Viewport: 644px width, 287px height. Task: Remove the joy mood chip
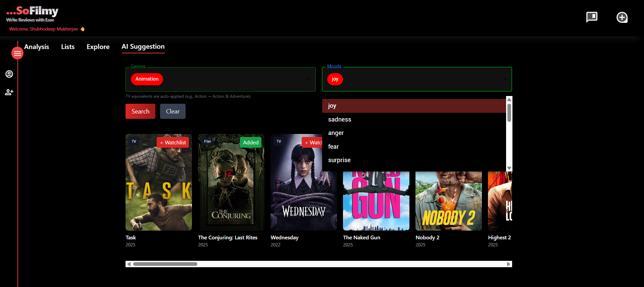[335, 79]
